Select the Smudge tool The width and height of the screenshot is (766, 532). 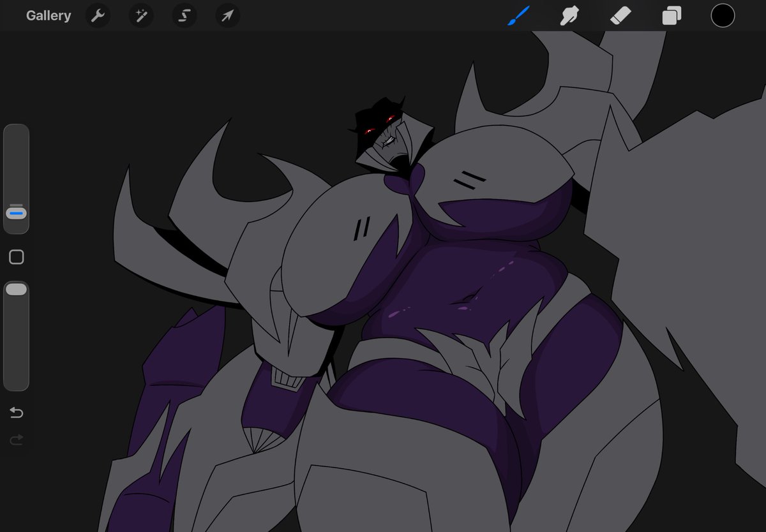(569, 16)
